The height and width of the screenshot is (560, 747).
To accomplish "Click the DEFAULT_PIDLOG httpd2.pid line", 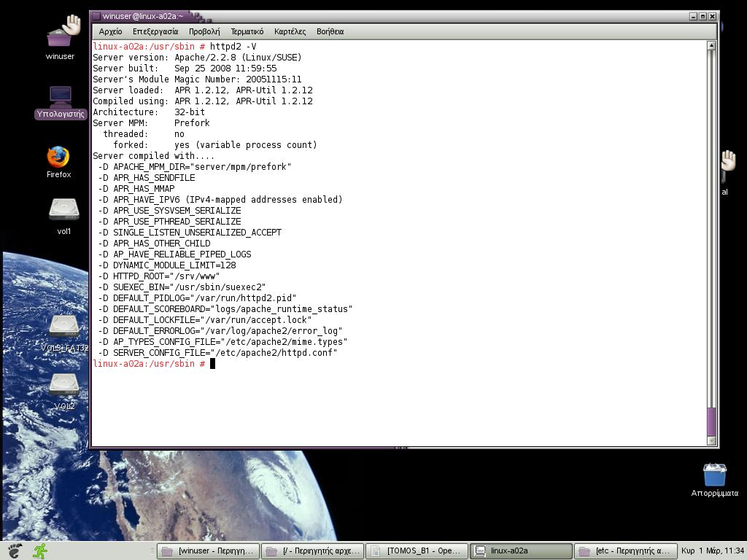I will [x=197, y=298].
